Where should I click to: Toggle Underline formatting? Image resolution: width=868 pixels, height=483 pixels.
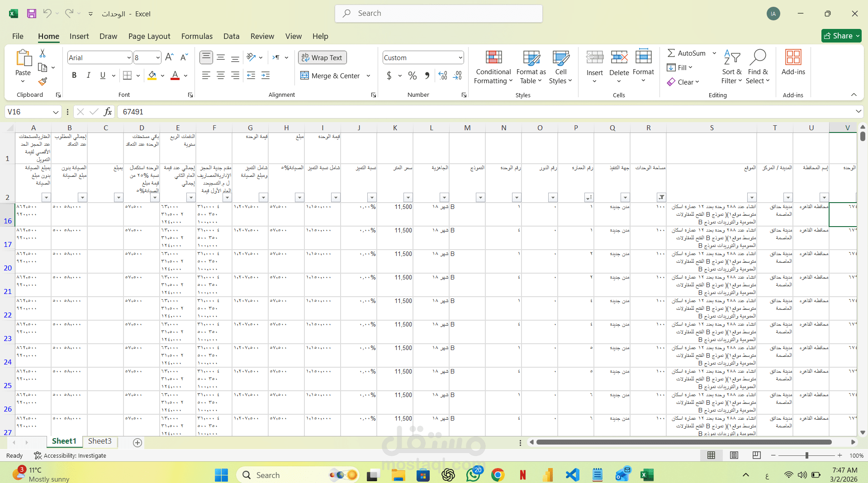tap(102, 76)
